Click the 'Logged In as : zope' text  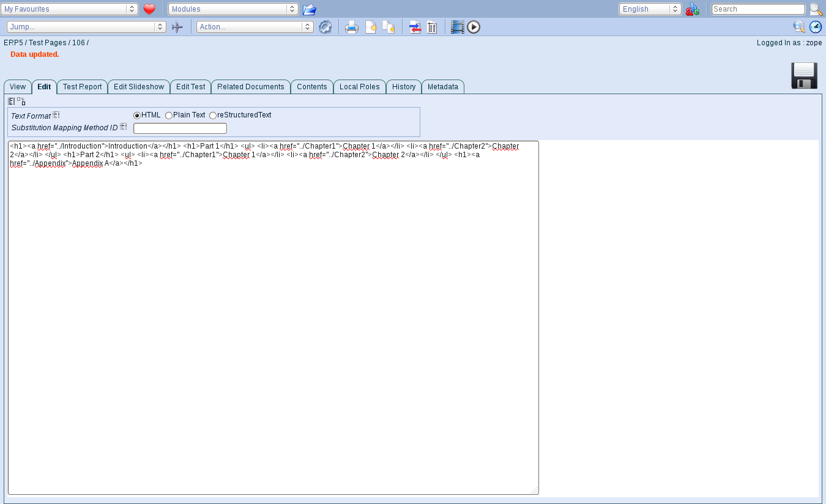(789, 43)
